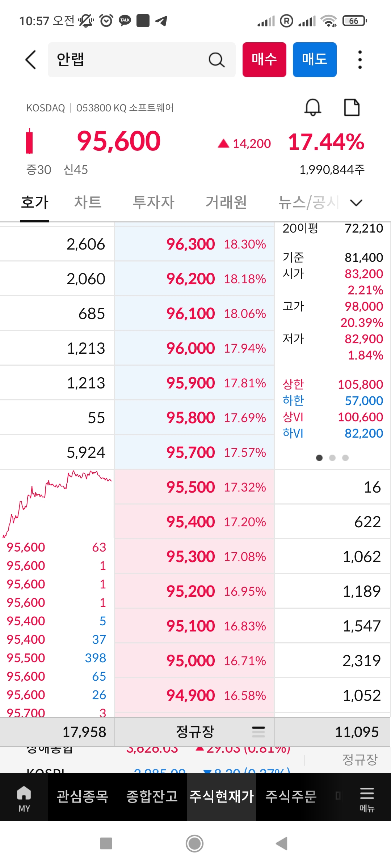The width and height of the screenshot is (391, 868).
Task: Go to 관심종목 in bottom bar
Action: coord(82,797)
